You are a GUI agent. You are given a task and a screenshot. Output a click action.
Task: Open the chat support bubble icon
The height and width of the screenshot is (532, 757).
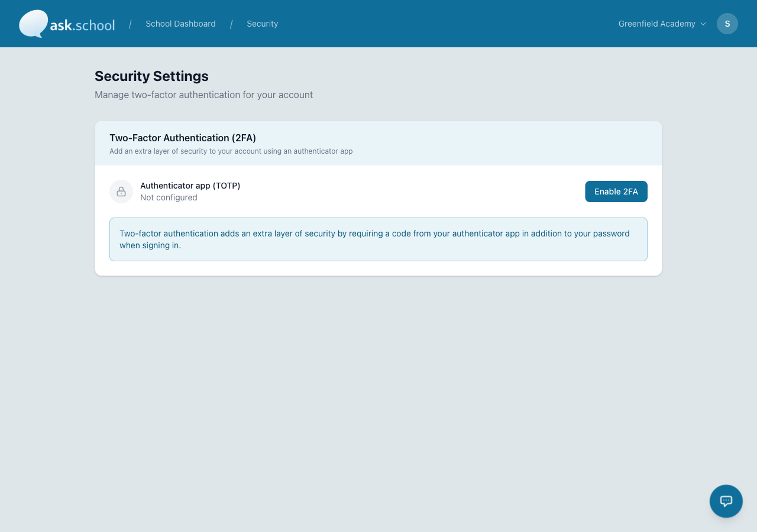(x=726, y=501)
